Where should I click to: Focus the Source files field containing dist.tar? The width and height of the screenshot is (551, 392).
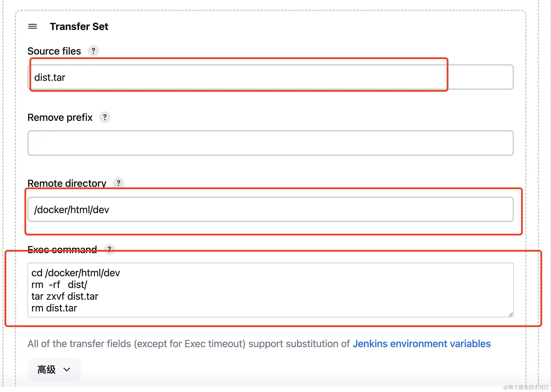tap(270, 77)
